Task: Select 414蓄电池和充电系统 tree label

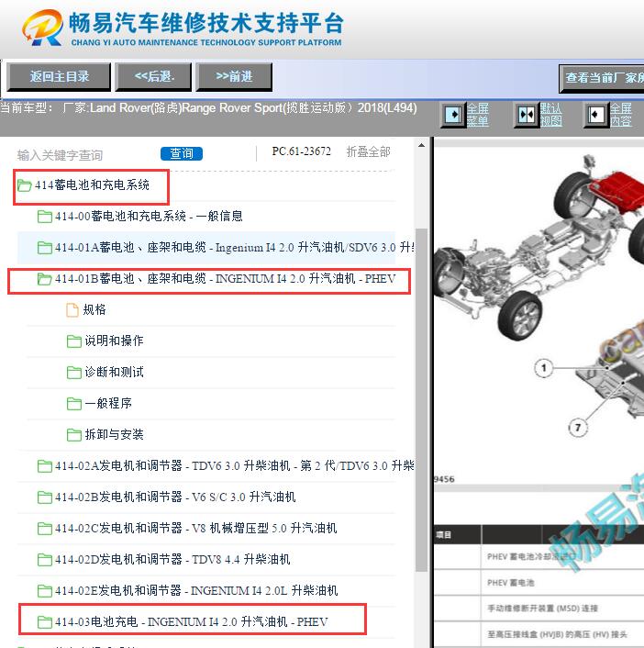Action: [92, 184]
